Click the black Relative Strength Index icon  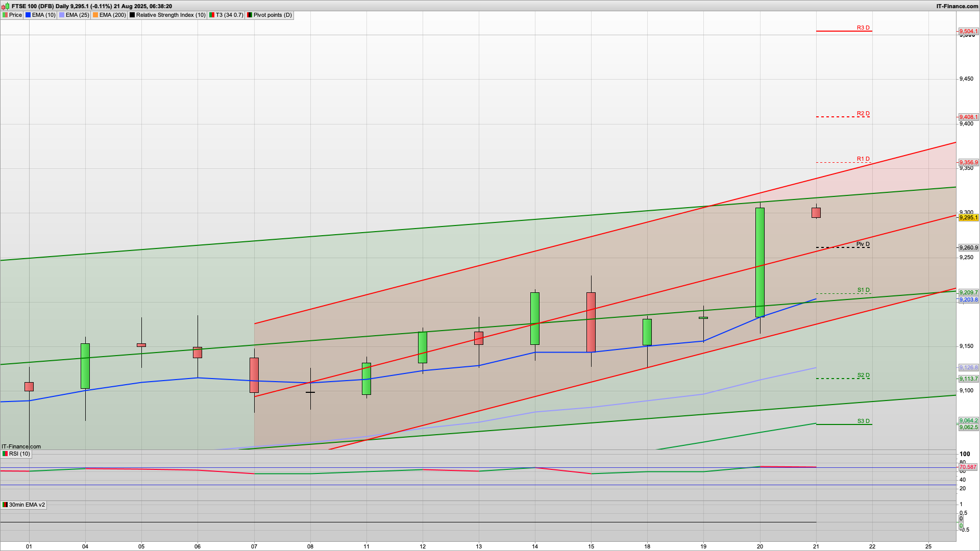pyautogui.click(x=132, y=15)
